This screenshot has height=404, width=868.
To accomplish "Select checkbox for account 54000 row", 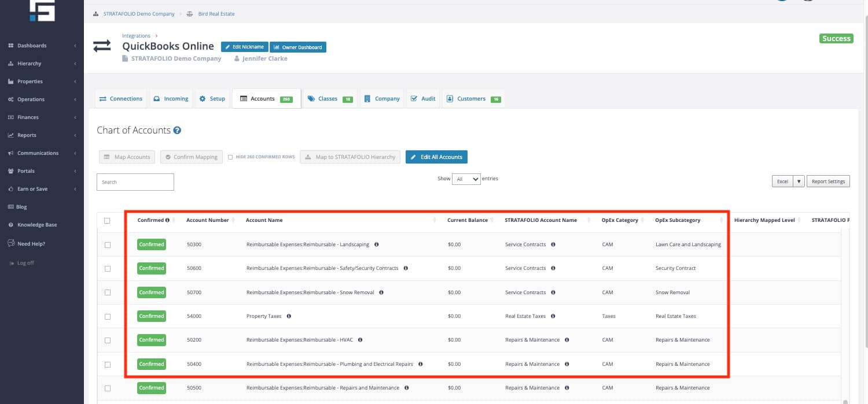I will pos(108,317).
